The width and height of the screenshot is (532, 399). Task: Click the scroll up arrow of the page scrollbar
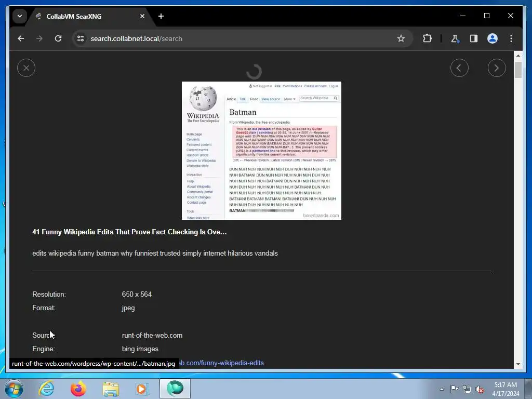(x=518, y=55)
